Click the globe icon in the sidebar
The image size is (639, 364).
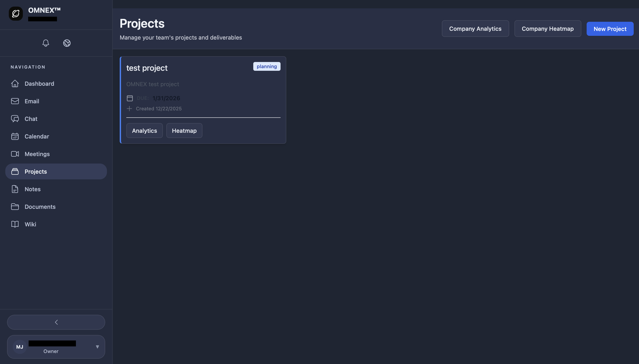pyautogui.click(x=67, y=43)
